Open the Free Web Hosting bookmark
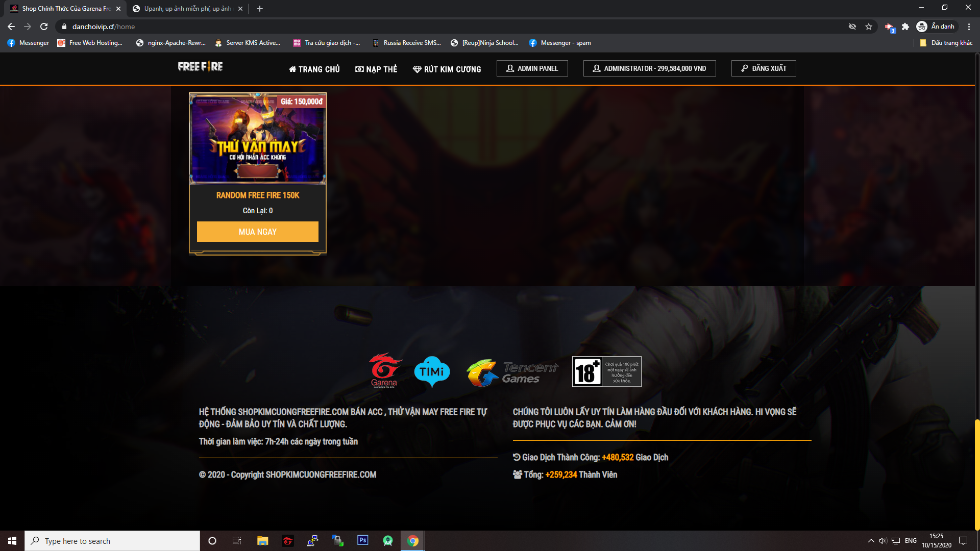980x551 pixels. (90, 43)
